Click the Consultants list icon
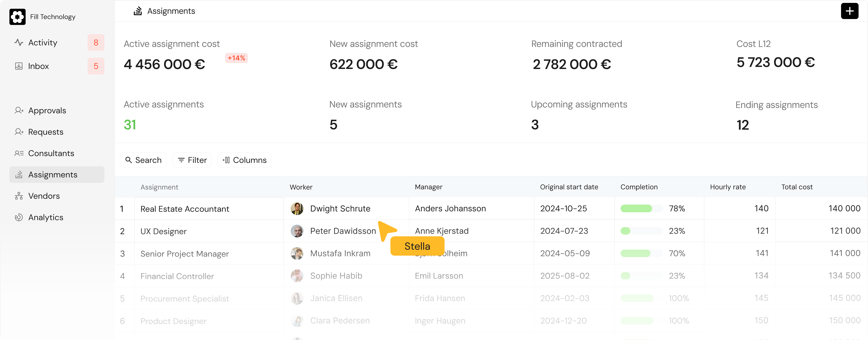The image size is (868, 340). (x=19, y=153)
